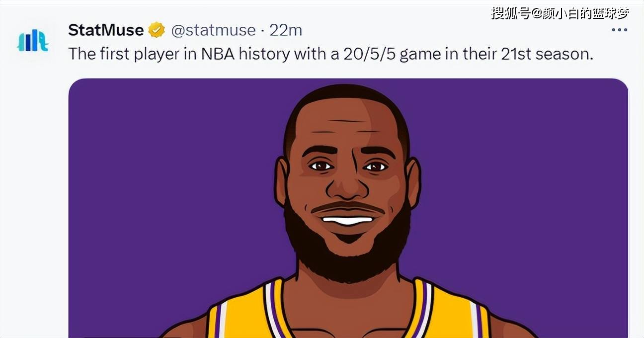Viewport: 644px width, 338px height.
Task: Open the three-dot more options menu
Action: point(619,30)
